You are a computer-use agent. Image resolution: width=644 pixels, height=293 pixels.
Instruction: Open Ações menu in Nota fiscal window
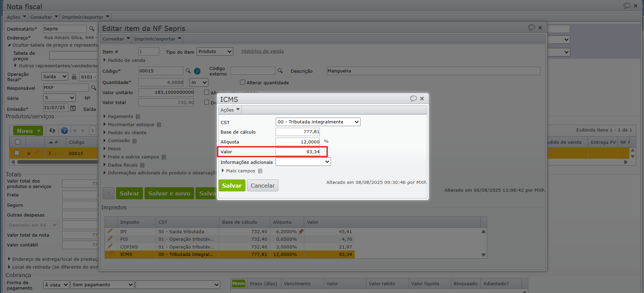click(x=16, y=17)
